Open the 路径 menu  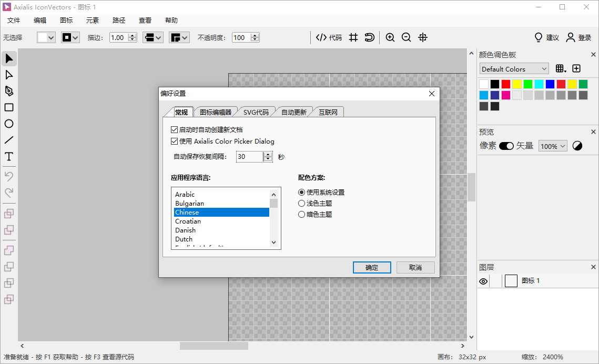(x=119, y=20)
